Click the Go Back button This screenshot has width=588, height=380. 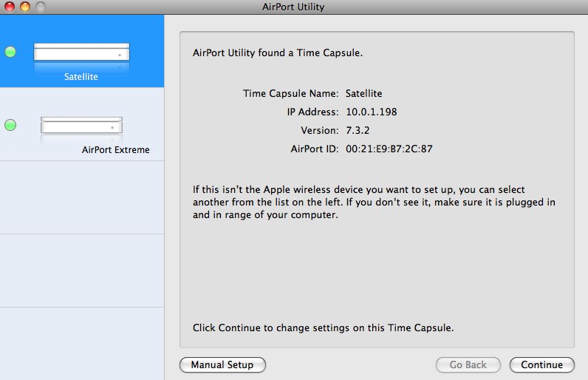468,364
